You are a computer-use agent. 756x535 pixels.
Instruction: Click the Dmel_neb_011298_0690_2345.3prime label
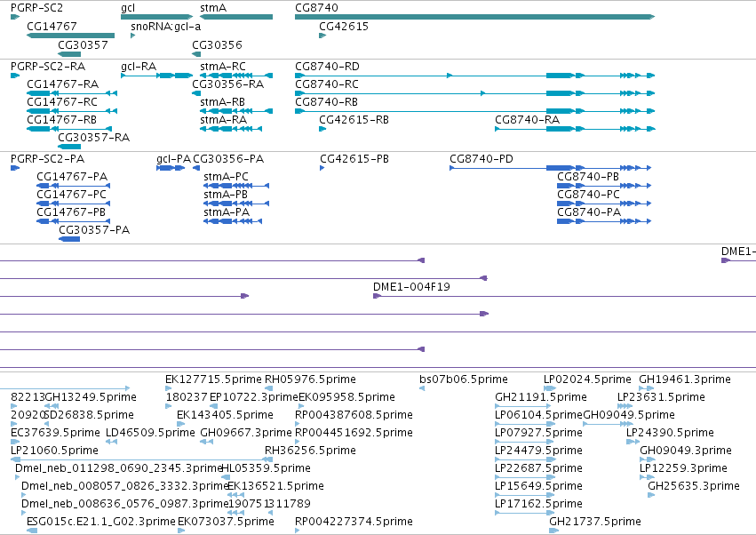[119, 468]
